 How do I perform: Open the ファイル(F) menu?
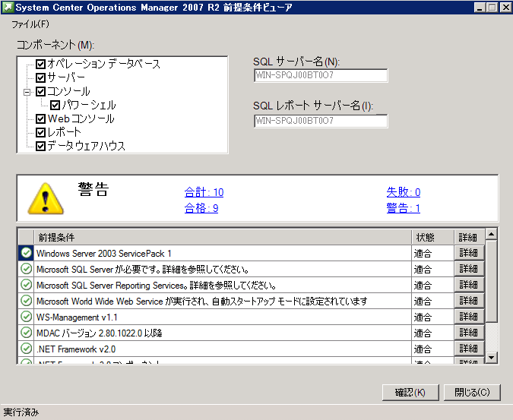click(30, 24)
